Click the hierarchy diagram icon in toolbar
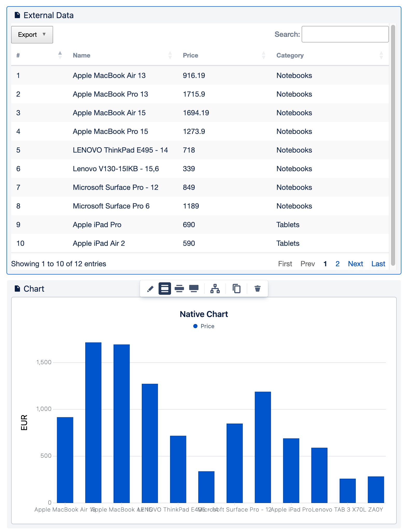Image resolution: width=412 pixels, height=532 pixels. pyautogui.click(x=215, y=289)
